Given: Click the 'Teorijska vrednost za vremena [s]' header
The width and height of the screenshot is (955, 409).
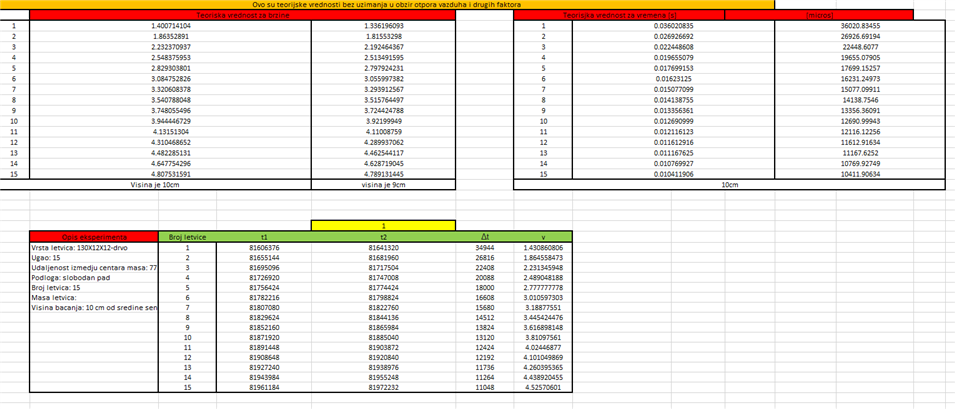Looking at the screenshot, I should coord(619,15).
